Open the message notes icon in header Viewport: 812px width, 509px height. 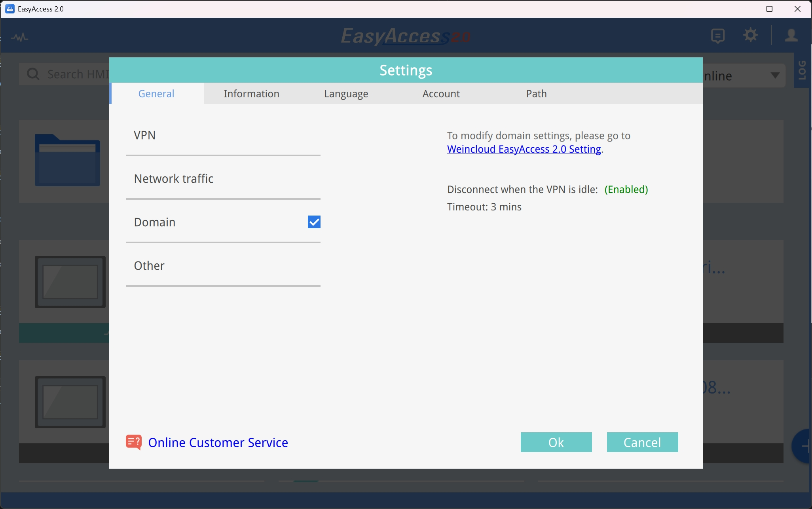click(717, 36)
